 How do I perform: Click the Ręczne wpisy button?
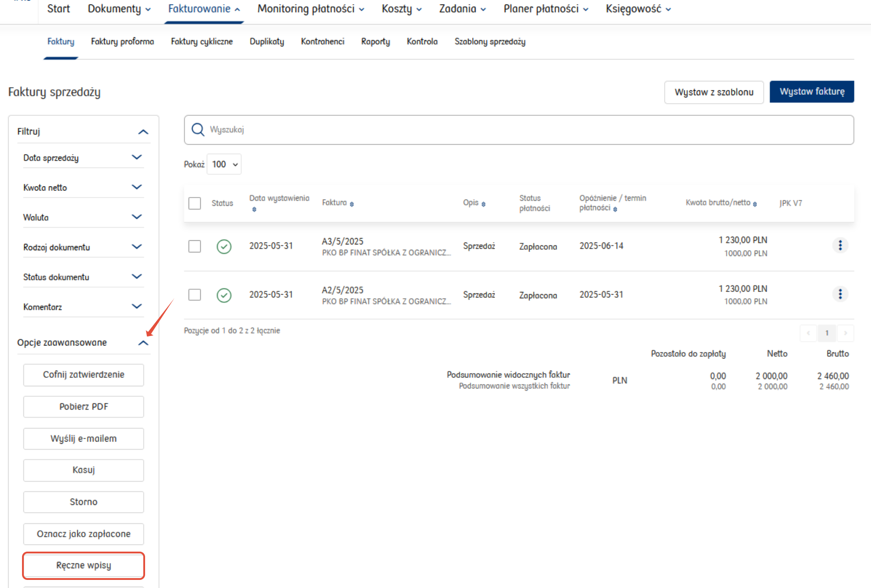point(84,565)
